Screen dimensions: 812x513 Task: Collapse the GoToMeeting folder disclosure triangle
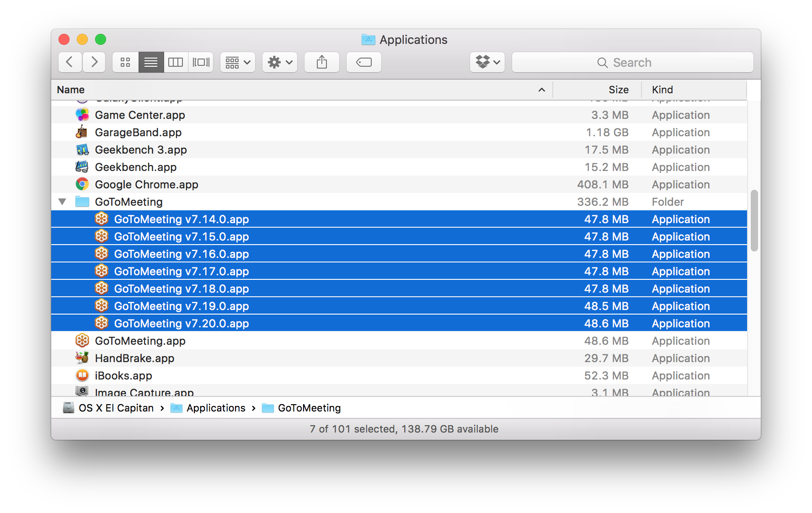coord(63,202)
